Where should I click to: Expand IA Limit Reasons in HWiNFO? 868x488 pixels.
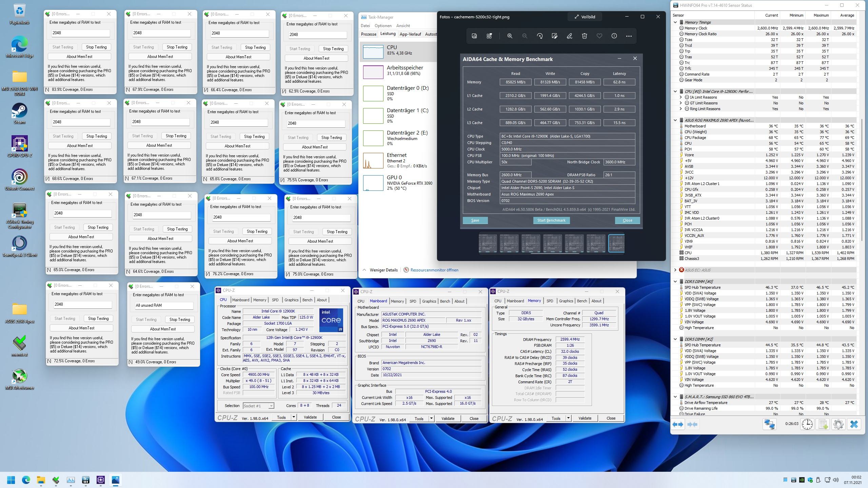point(680,97)
